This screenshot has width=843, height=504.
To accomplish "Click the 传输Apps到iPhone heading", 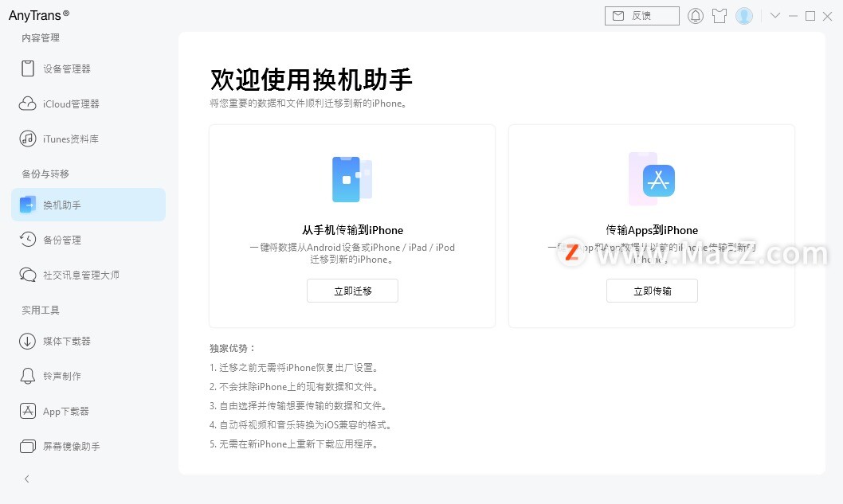I will (x=652, y=230).
